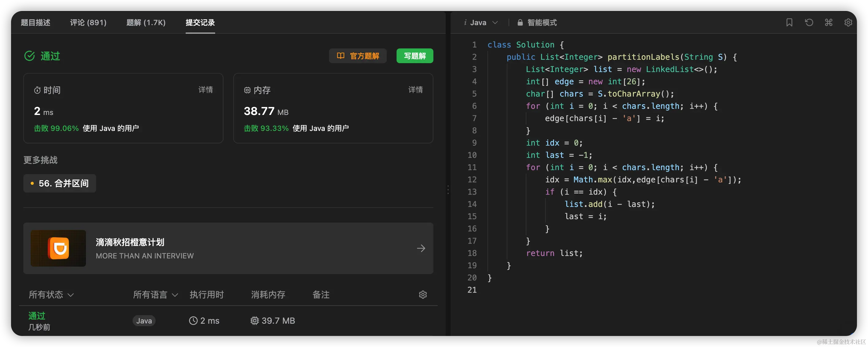Image resolution: width=868 pixels, height=347 pixels.
Task: Click the code line 'return list;'
Action: pos(554,253)
